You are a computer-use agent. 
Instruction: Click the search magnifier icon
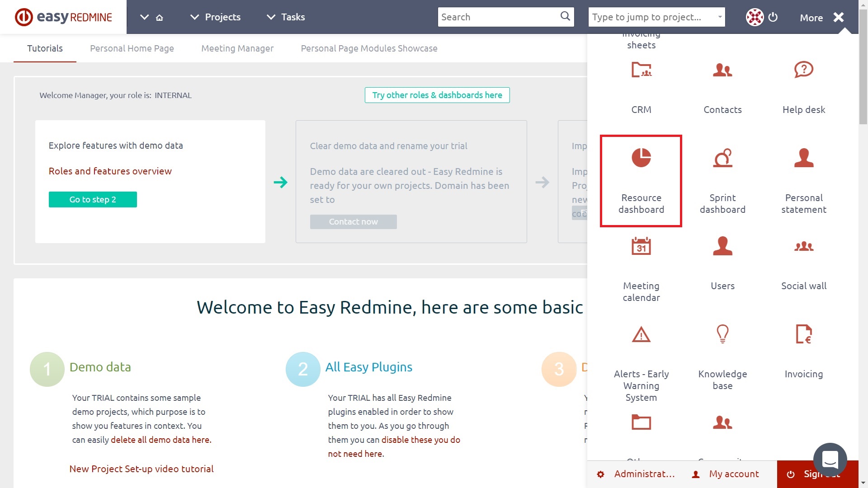pyautogui.click(x=565, y=16)
